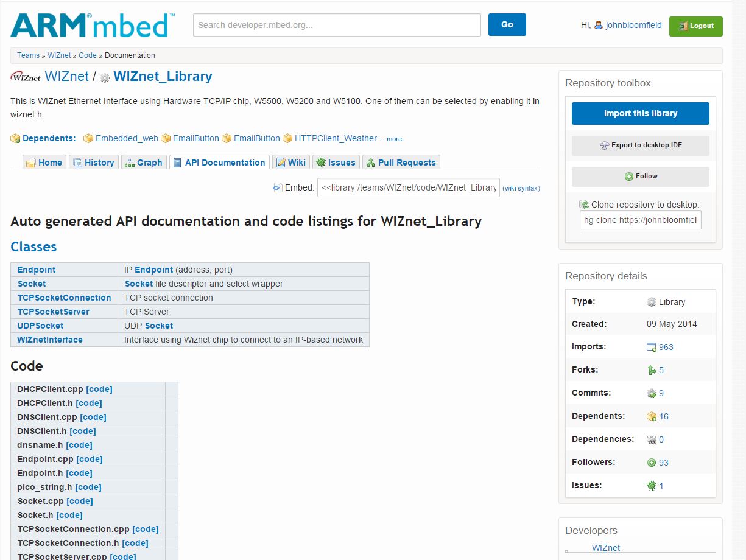Click the package icon next to Embedded_web
Viewport: 746px width, 560px height.
click(88, 138)
